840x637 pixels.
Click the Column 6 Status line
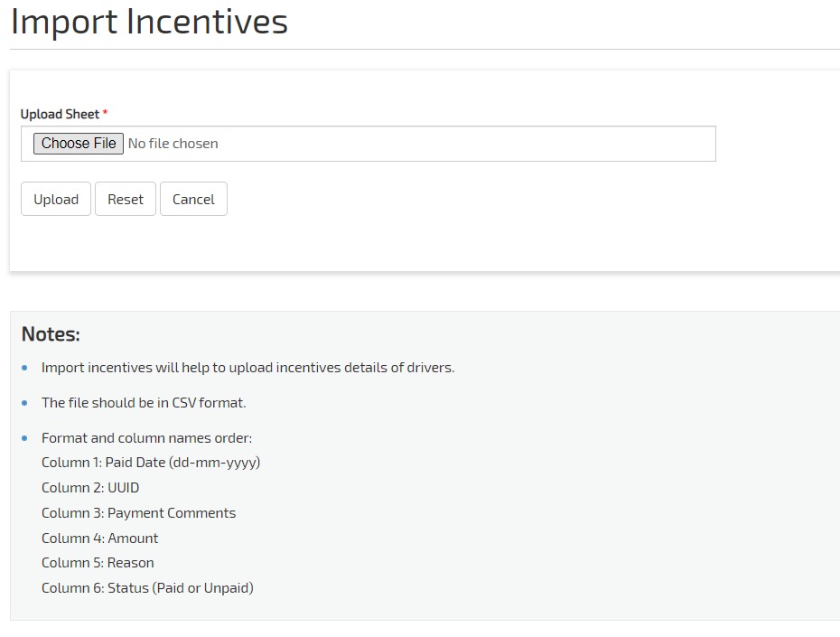(x=147, y=588)
